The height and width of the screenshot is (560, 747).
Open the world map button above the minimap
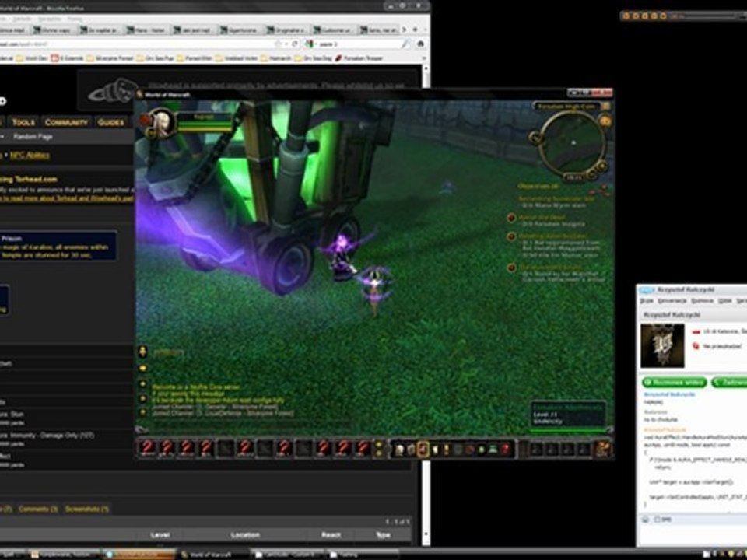(605, 107)
